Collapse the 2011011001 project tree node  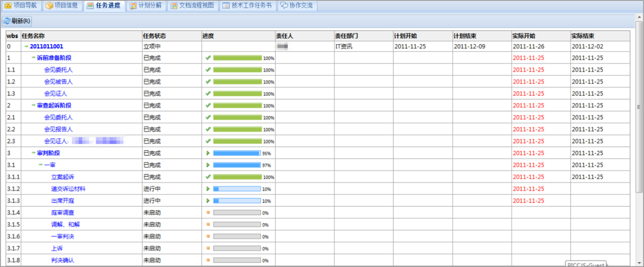pos(26,46)
